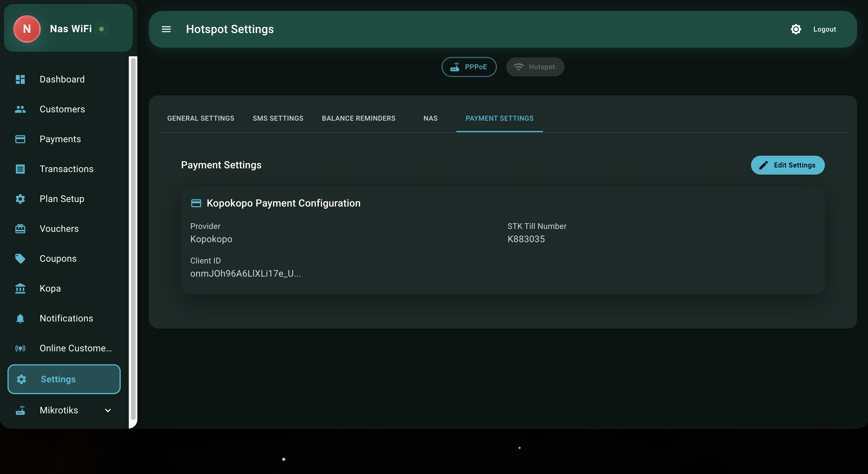Click the Online Customers broadcast icon
Image resolution: width=868 pixels, height=474 pixels.
(x=20, y=348)
